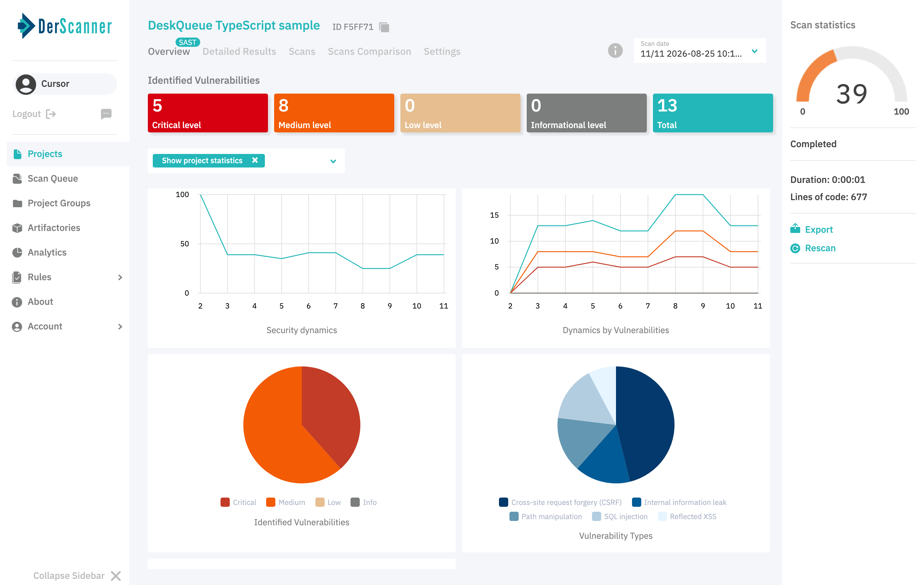Open the Scans Comparison tab

pos(369,52)
